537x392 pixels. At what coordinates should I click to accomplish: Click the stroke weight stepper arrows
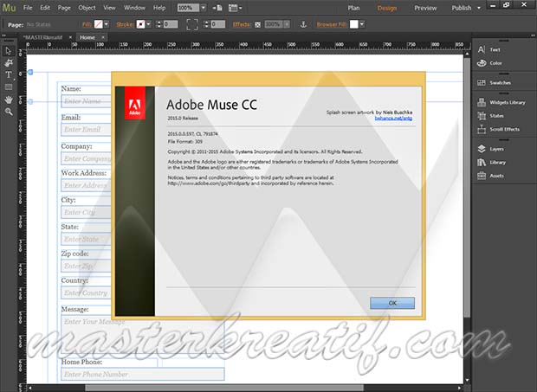coord(159,24)
